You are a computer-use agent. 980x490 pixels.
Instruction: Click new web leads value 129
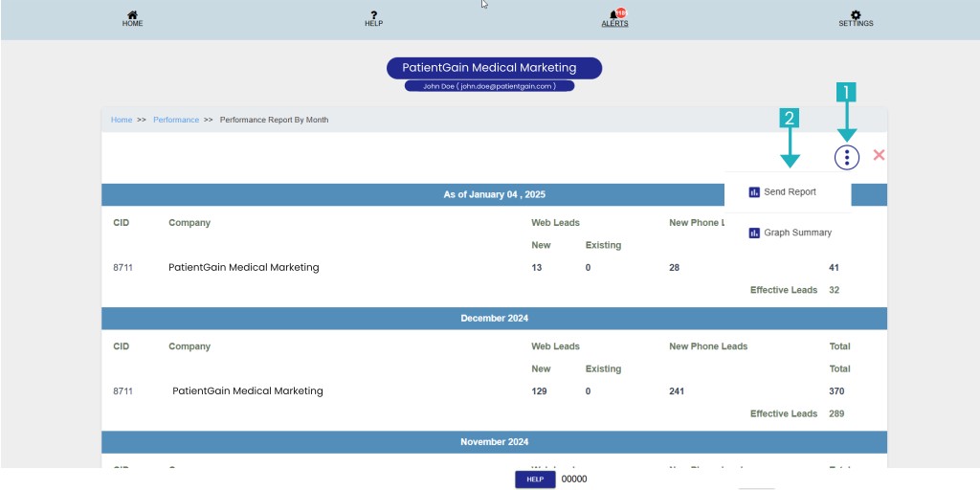[x=539, y=391]
